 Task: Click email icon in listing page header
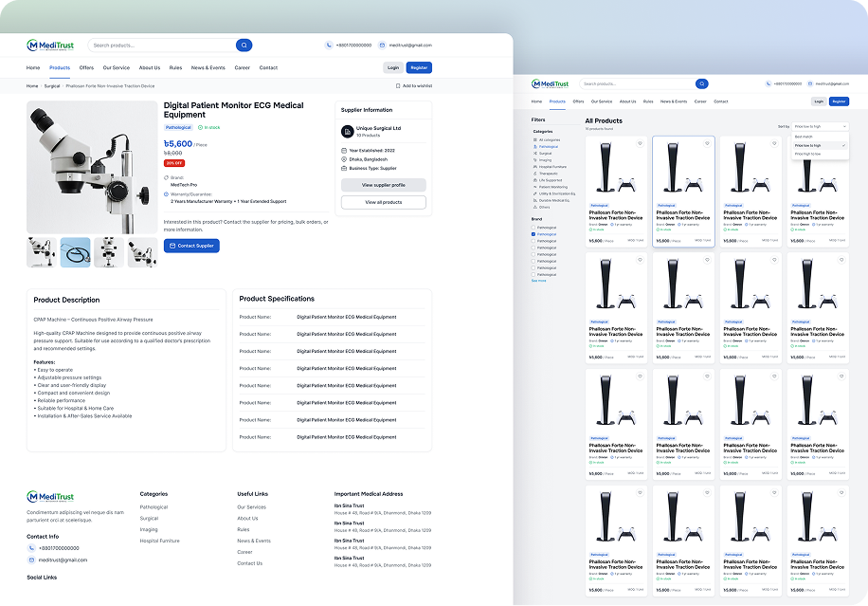[x=810, y=83]
